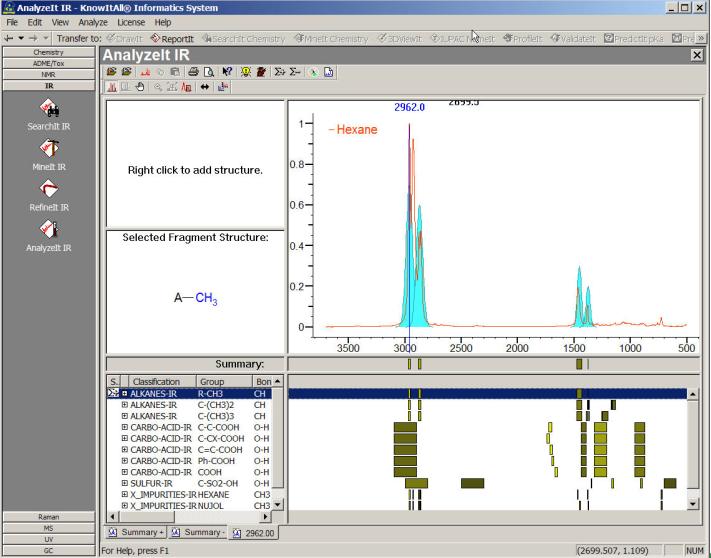Expand the ALKANES-IR C-(CH3)3 row
Screen dimensions: 711x558
(x=125, y=416)
